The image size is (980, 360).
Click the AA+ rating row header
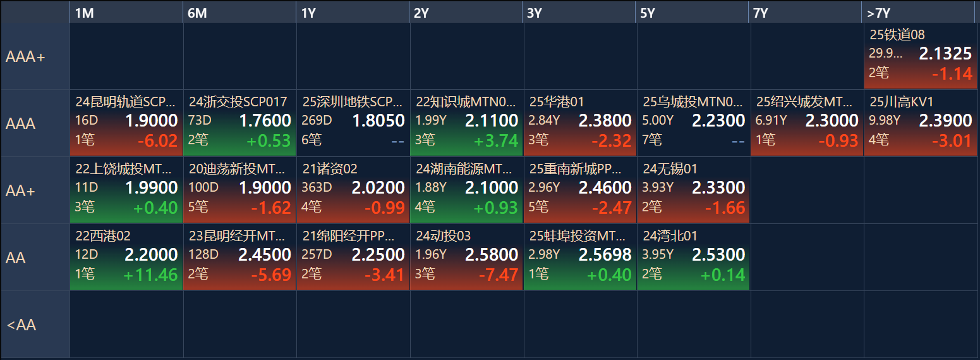pyautogui.click(x=35, y=190)
